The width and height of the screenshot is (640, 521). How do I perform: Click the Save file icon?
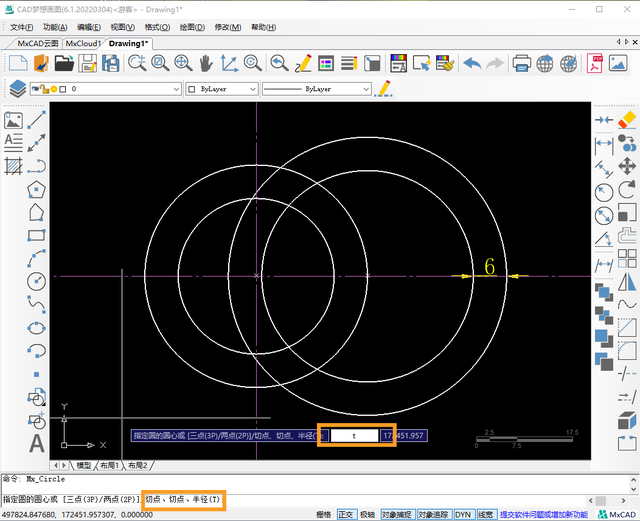(87, 63)
